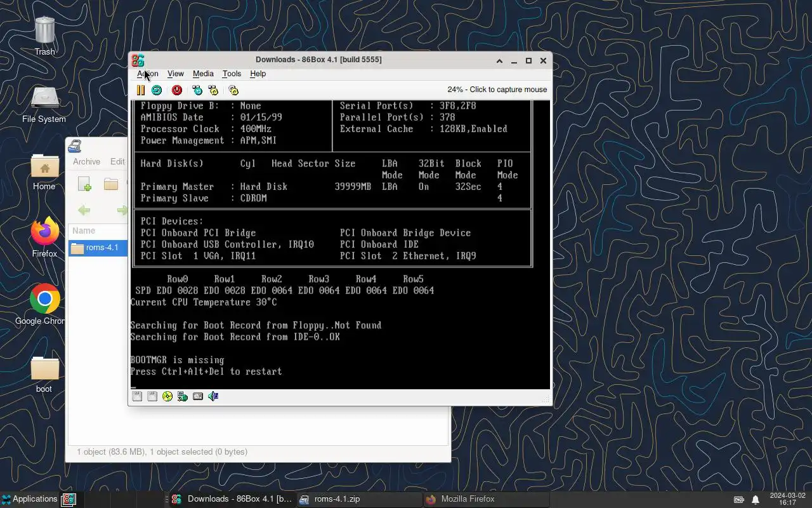Screen dimensions: 812x508
Task: Open the Help menu in 86Box
Action: [258, 74]
